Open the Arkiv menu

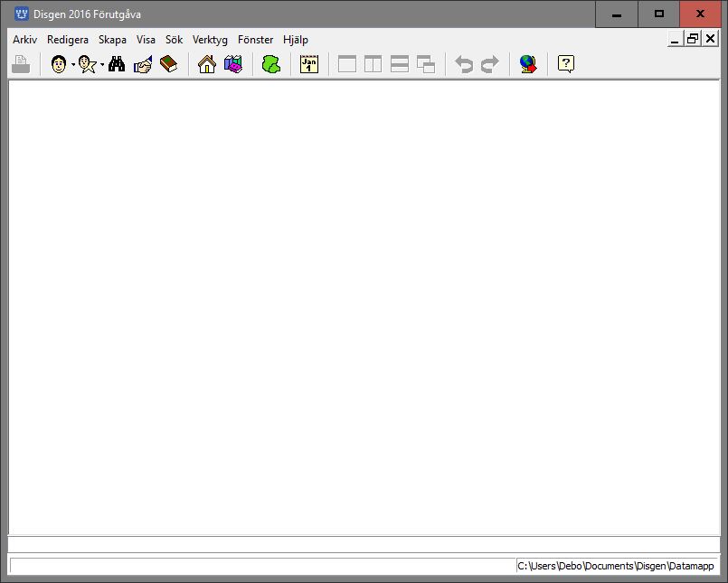pos(25,40)
